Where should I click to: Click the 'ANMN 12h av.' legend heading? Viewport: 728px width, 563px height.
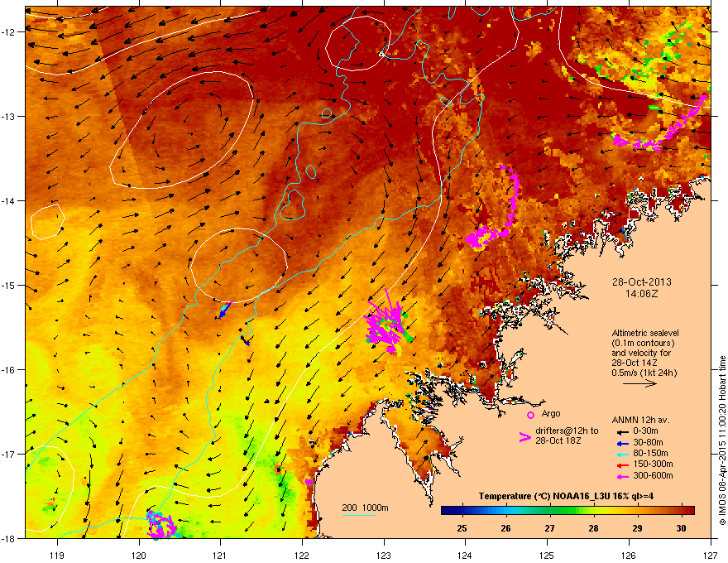[x=640, y=420]
